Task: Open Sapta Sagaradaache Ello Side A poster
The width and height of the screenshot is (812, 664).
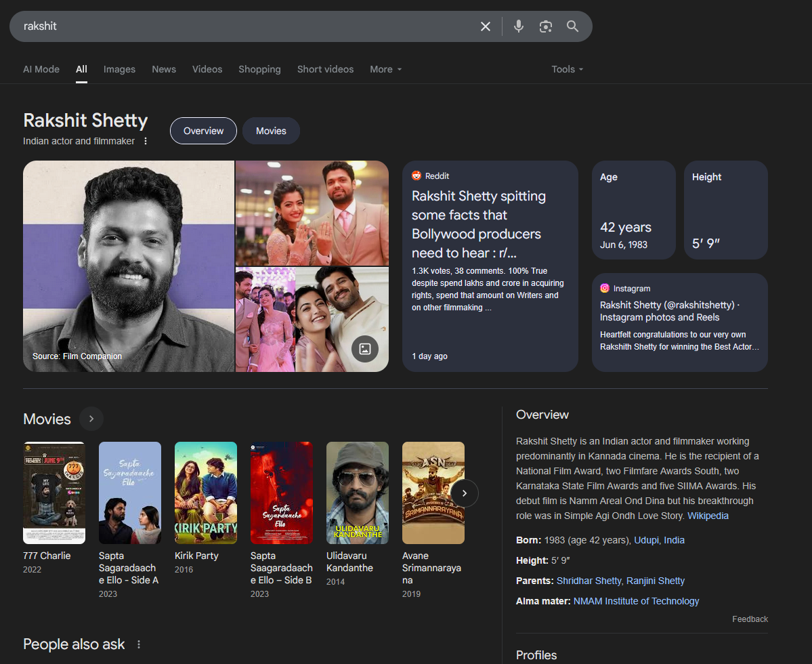Action: click(130, 493)
